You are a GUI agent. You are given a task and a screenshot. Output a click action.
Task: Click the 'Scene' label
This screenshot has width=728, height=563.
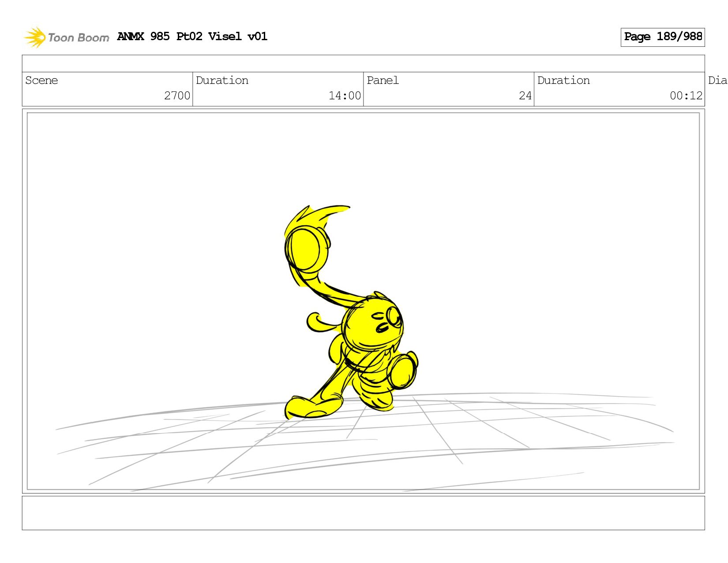click(x=41, y=80)
